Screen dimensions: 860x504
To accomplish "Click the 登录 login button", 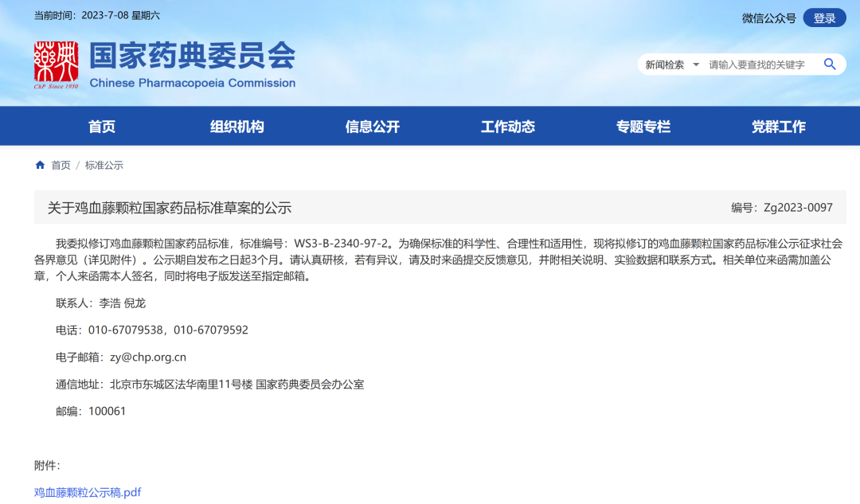I will (x=824, y=18).
